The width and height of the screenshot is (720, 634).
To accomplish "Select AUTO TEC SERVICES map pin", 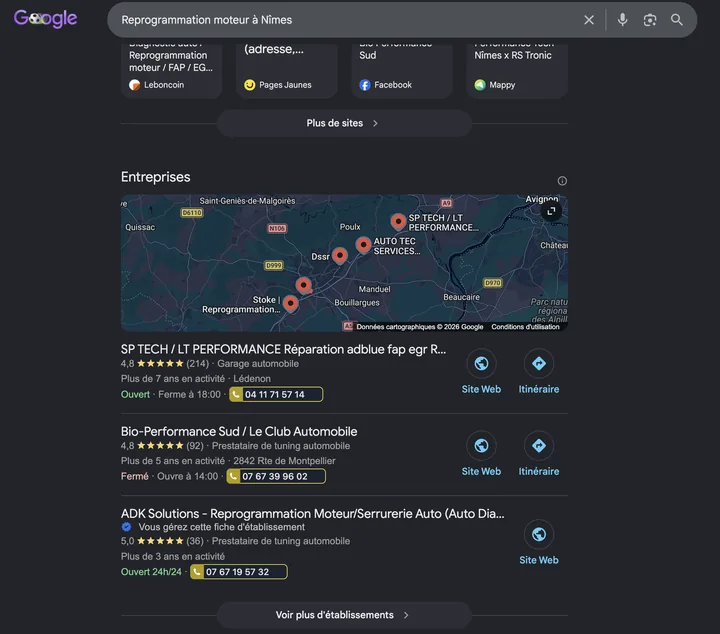I will coord(363,245).
